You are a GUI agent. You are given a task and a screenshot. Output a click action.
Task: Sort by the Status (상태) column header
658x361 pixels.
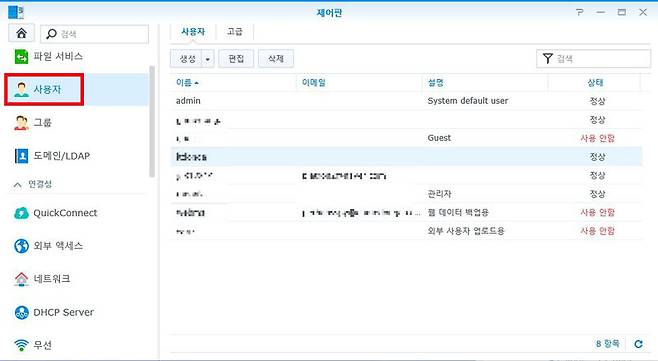595,83
